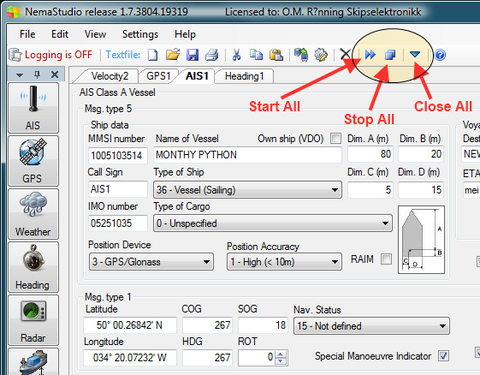This screenshot has width=480, height=375.
Task: Open the Weather instrument panel
Action: point(33,214)
